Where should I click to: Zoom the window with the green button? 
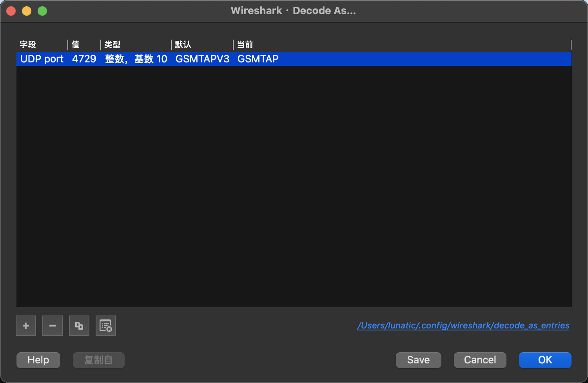tap(42, 11)
